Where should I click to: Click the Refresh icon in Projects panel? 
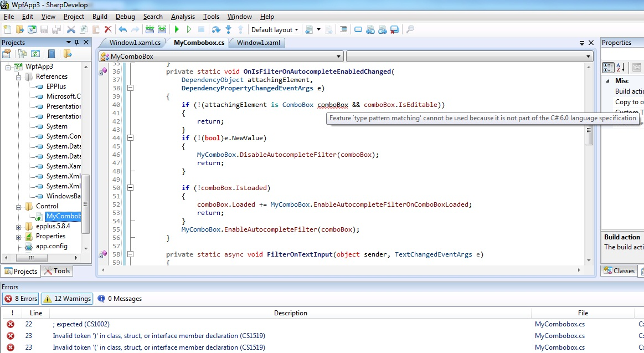pos(35,54)
